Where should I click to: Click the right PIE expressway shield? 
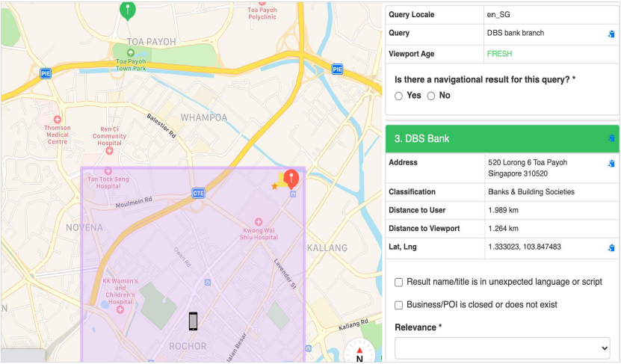337,70
